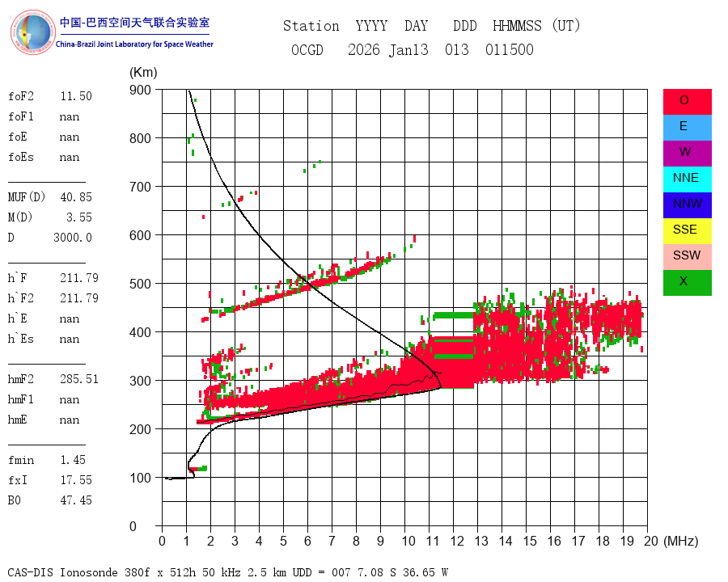Click the MUF(D) value 40.85

click(76, 197)
